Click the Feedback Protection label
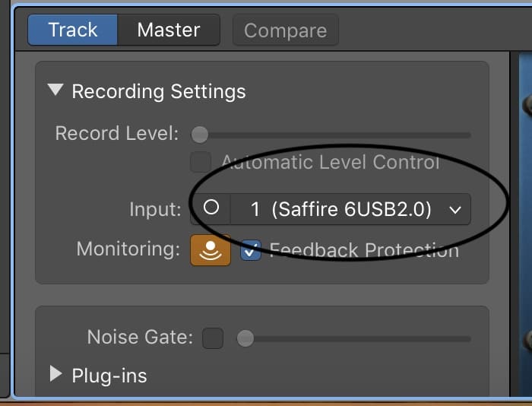Viewport: 532px width, 406px height. click(364, 250)
